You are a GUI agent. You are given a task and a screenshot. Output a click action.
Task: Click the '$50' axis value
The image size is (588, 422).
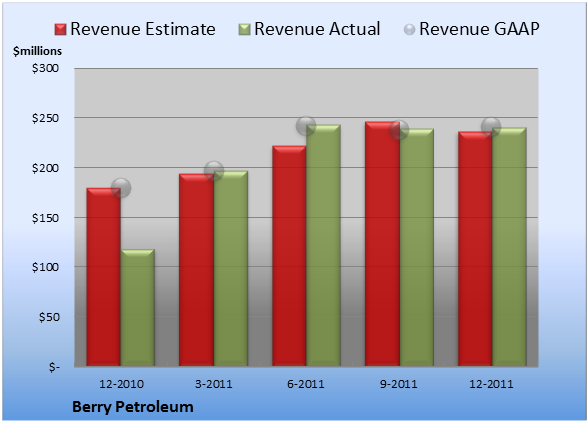[49, 317]
